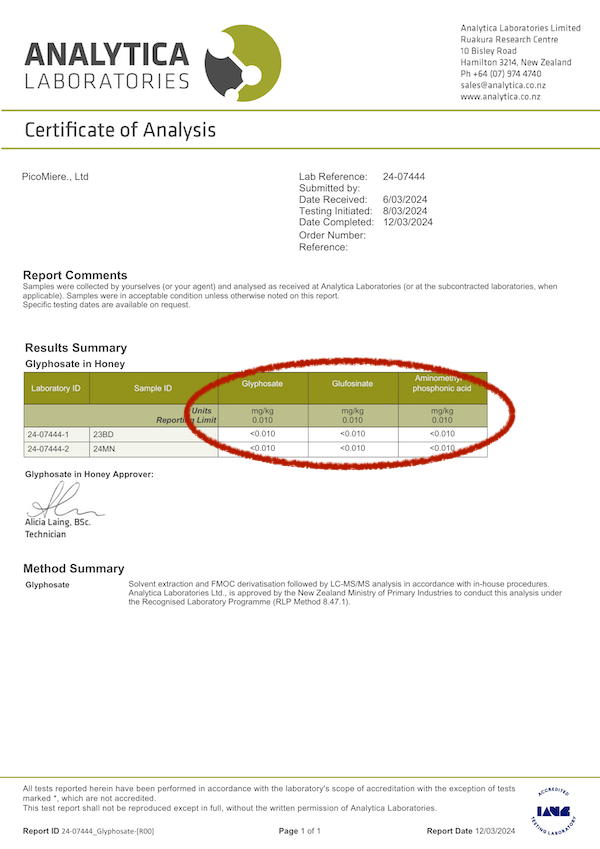Viewport: 600px width, 849px height.
Task: Click the 'Method Summary' heading
Action: coord(74,569)
